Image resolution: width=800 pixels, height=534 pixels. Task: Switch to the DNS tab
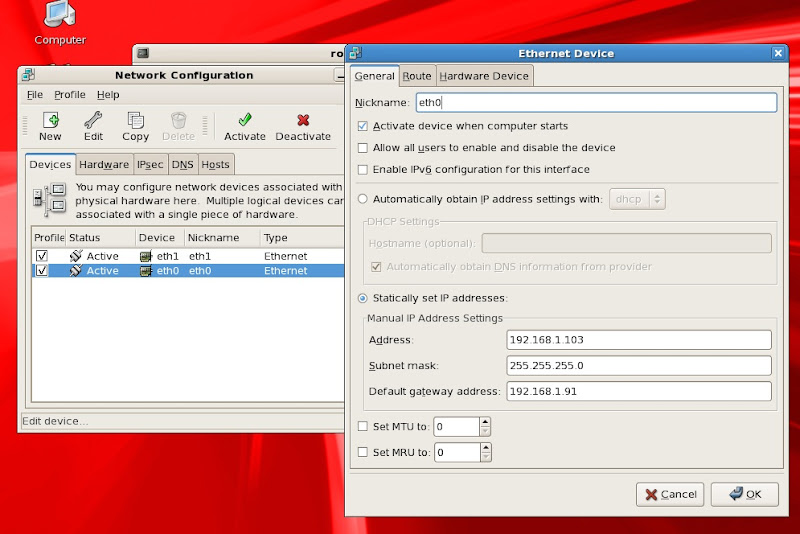point(183,164)
